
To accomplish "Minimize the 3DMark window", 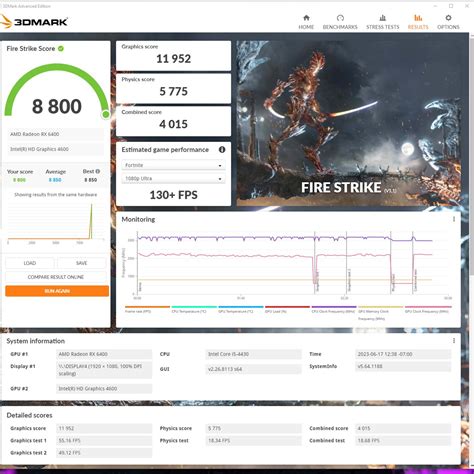I will click(x=435, y=6).
